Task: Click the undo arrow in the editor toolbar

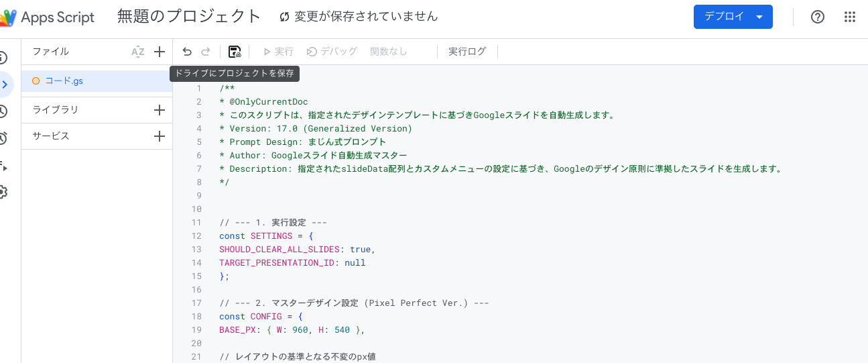Action: click(x=187, y=52)
